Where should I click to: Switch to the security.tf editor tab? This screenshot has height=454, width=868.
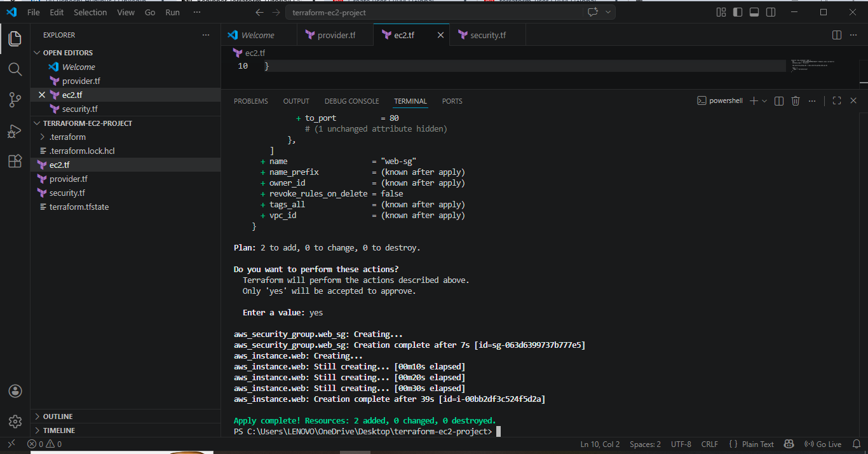tap(488, 35)
